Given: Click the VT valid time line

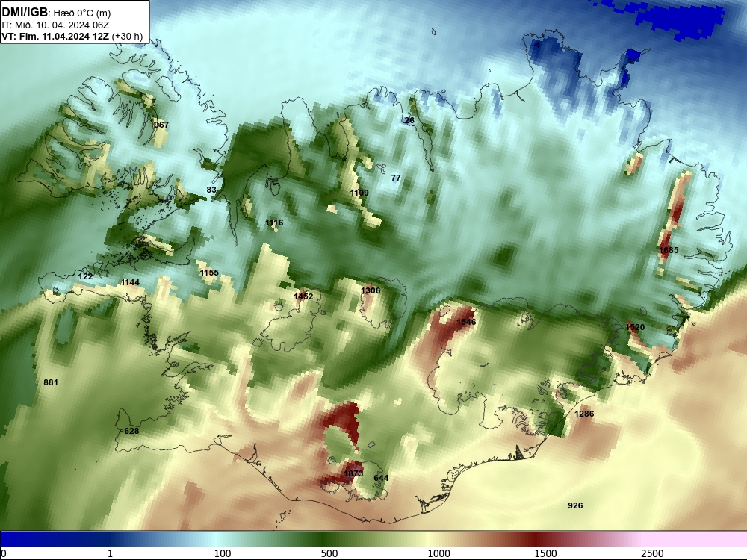Looking at the screenshot, I should click(72, 36).
